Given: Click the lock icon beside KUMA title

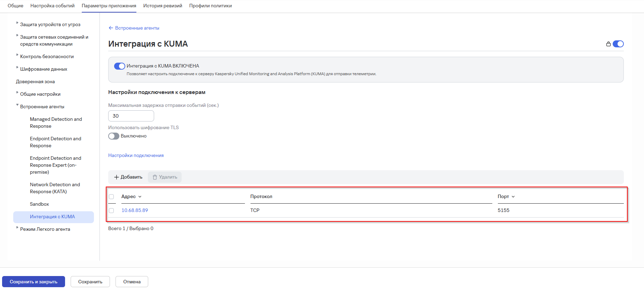Looking at the screenshot, I should click(x=608, y=44).
